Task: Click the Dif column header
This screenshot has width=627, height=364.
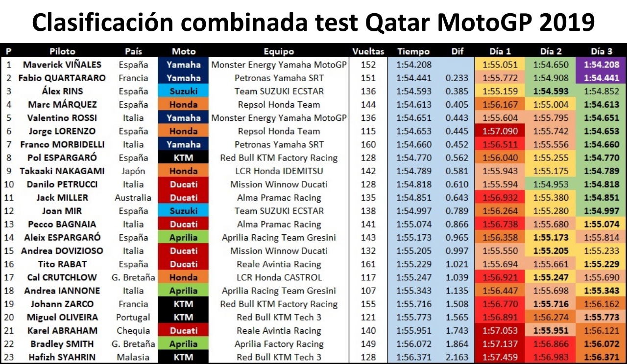Action: tap(457, 51)
